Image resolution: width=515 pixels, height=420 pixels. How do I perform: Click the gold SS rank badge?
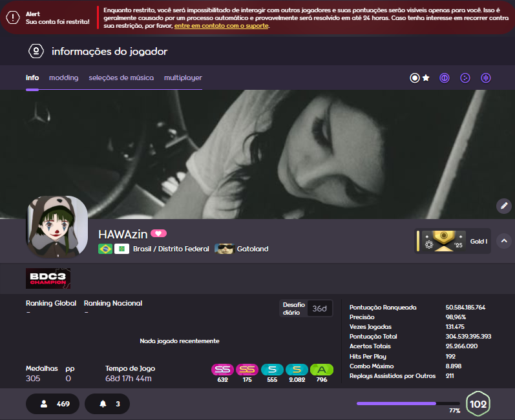pos(247,370)
